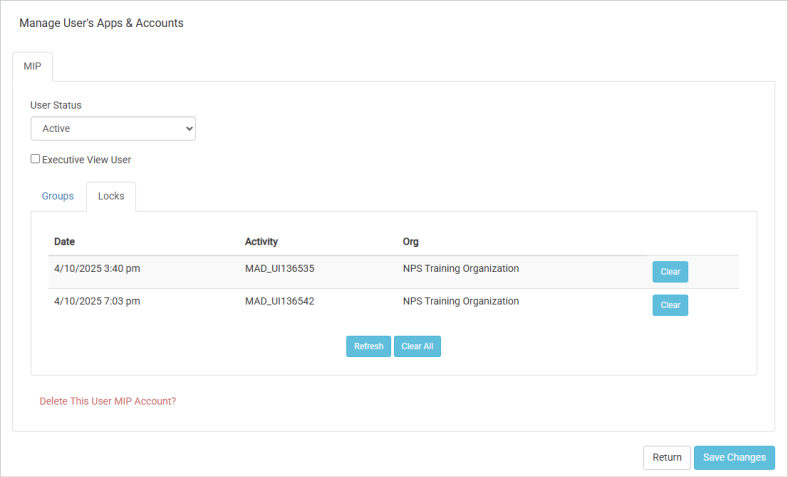The width and height of the screenshot is (788, 477).
Task: Select the 4/10/2025 3:40 pm date cell
Action: 97,268
